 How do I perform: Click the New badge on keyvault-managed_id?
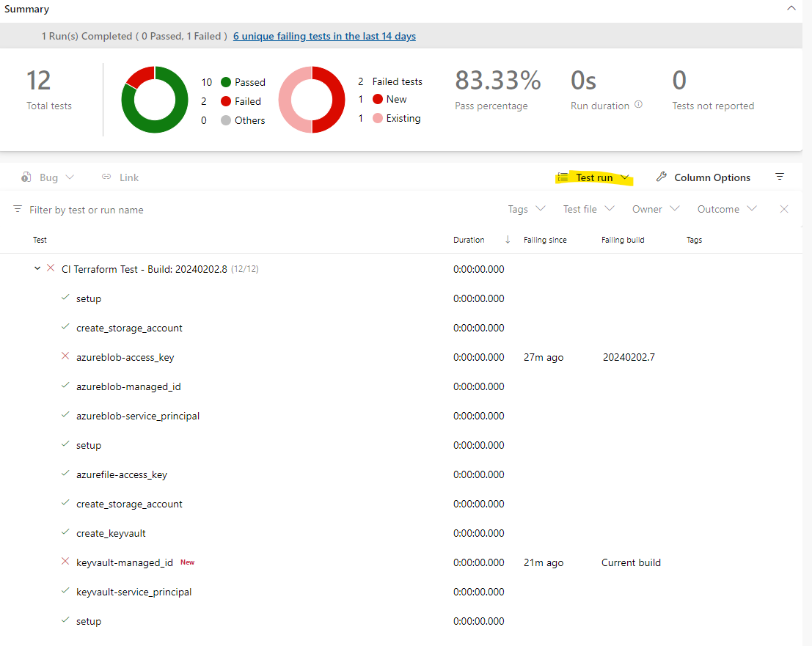pos(188,562)
